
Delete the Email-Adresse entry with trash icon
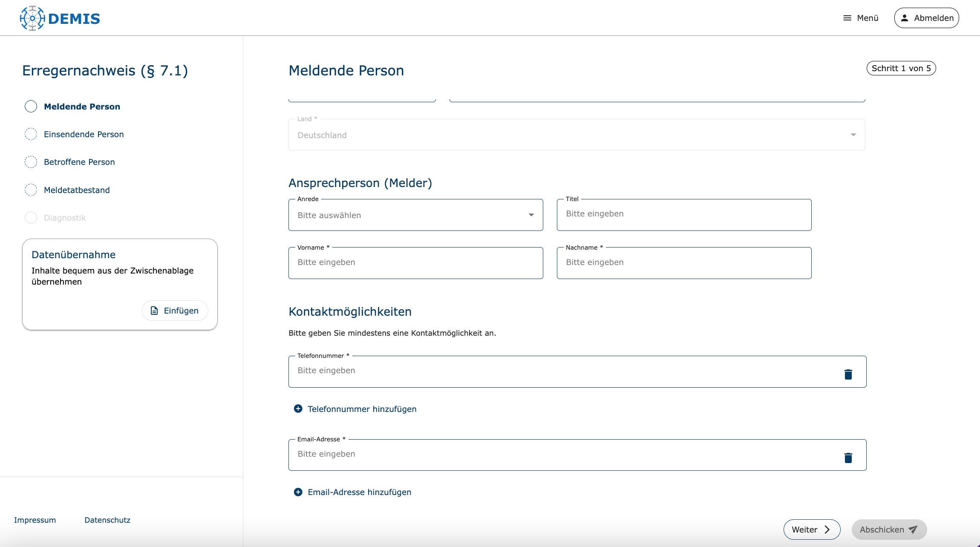coord(848,458)
